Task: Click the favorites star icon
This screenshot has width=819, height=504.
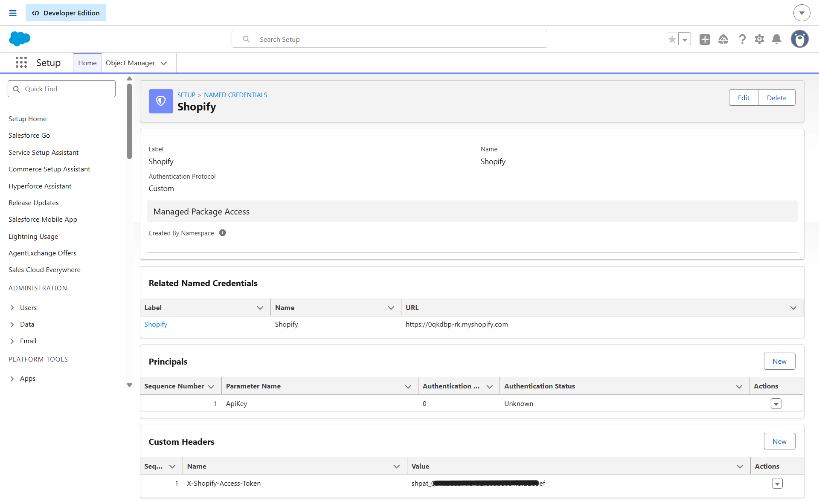Action: (672, 39)
